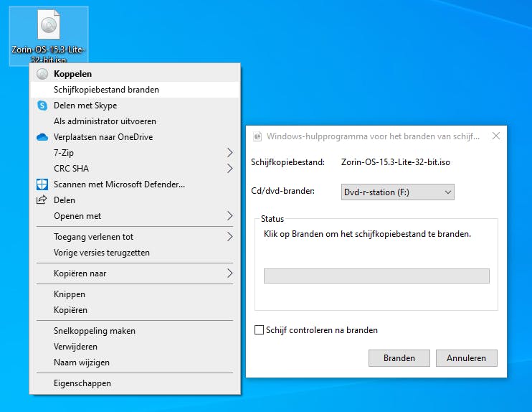Click the Annuleren button

point(466,358)
